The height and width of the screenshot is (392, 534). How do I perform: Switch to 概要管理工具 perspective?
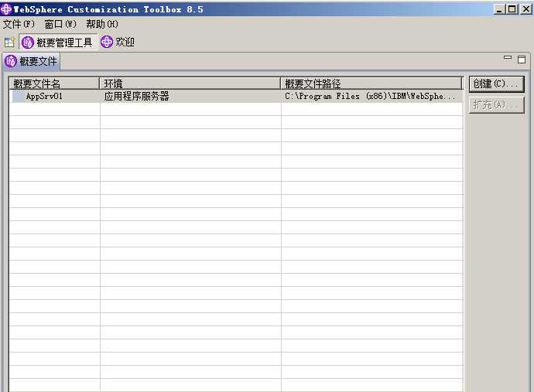coord(58,43)
